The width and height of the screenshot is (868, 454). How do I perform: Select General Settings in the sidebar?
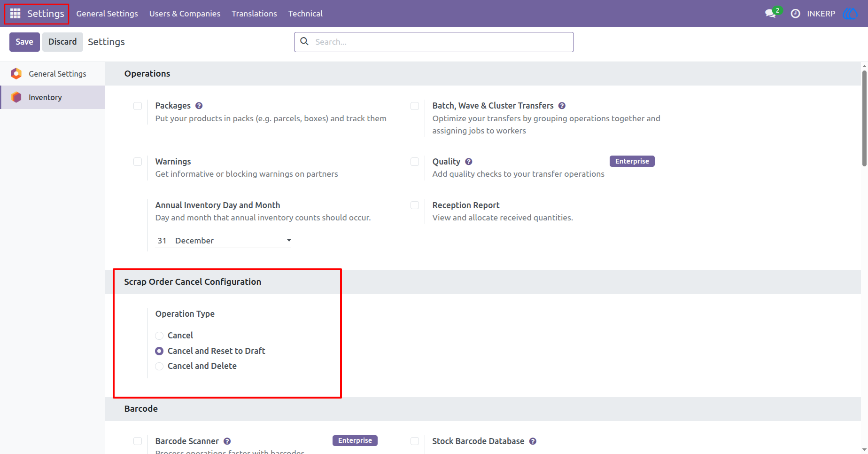tap(53, 74)
